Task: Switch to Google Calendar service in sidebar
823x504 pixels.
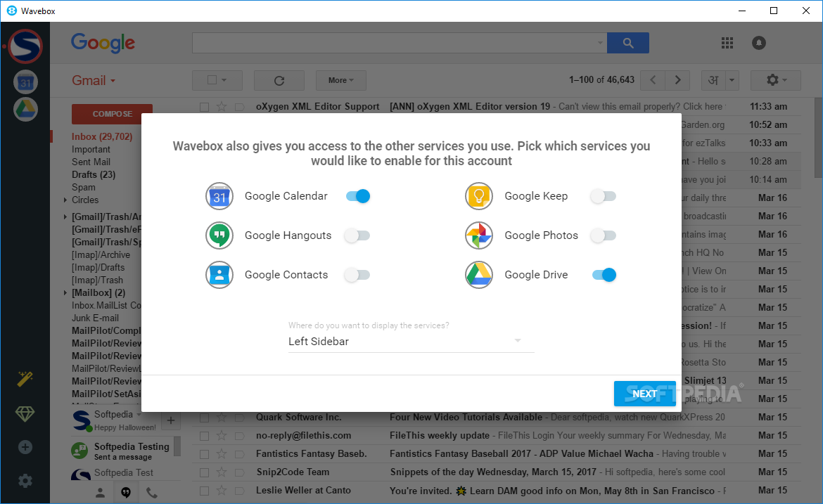Action: point(25,82)
